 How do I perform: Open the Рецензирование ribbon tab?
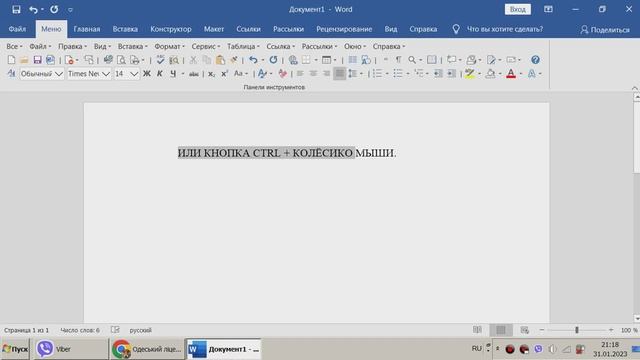tap(344, 29)
